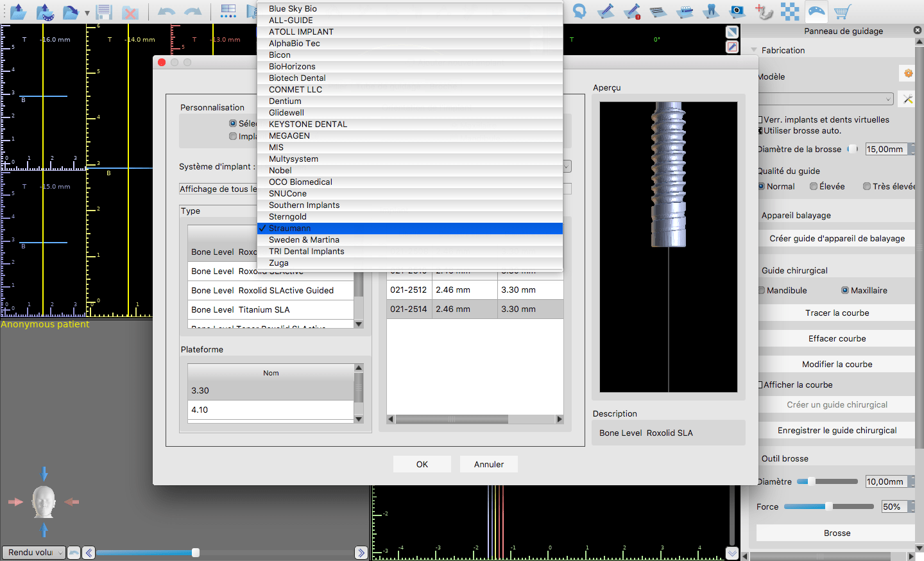
Task: Click the Annuler button
Action: (x=488, y=465)
